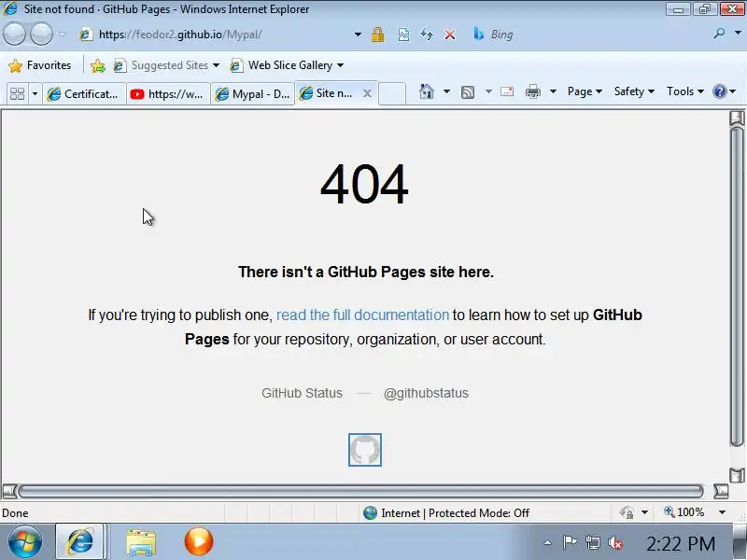Viewport: 747px width, 560px height.
Task: Click the vertical scrollbar up arrow
Action: (737, 118)
